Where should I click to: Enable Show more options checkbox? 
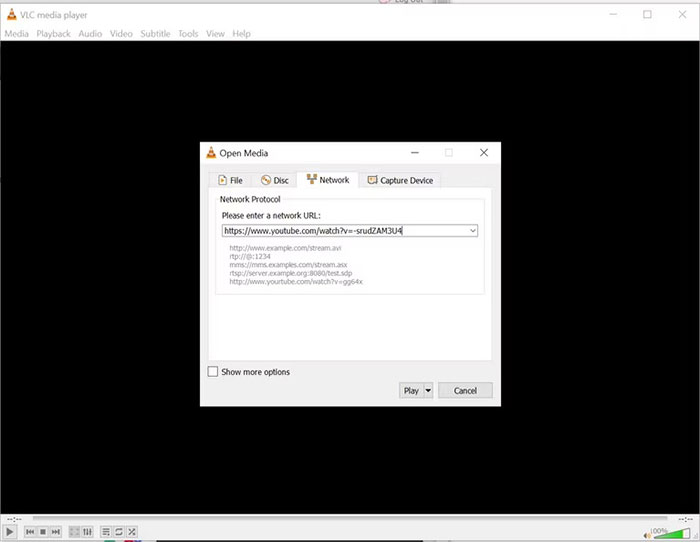click(x=213, y=371)
